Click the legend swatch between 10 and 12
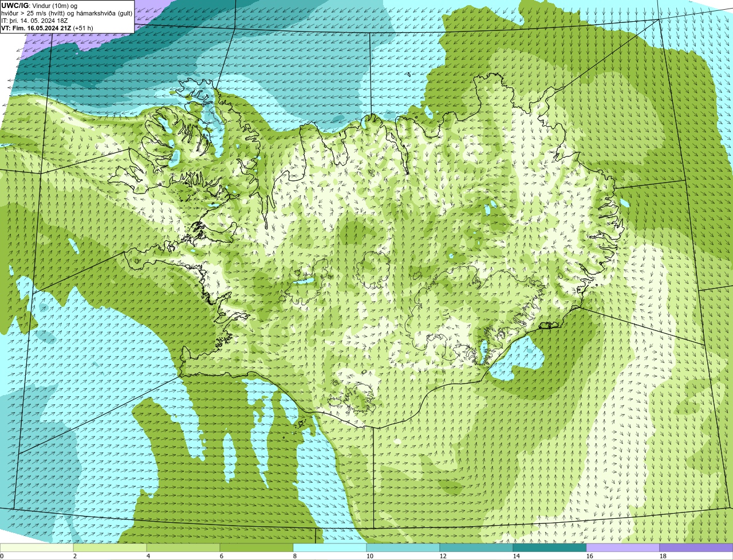733x560 pixels. 403,548
